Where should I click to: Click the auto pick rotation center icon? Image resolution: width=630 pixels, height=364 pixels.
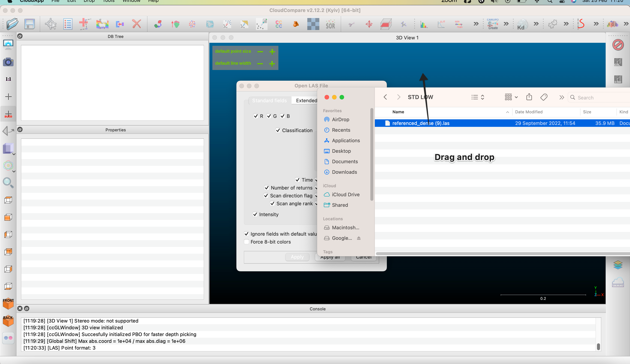8,114
